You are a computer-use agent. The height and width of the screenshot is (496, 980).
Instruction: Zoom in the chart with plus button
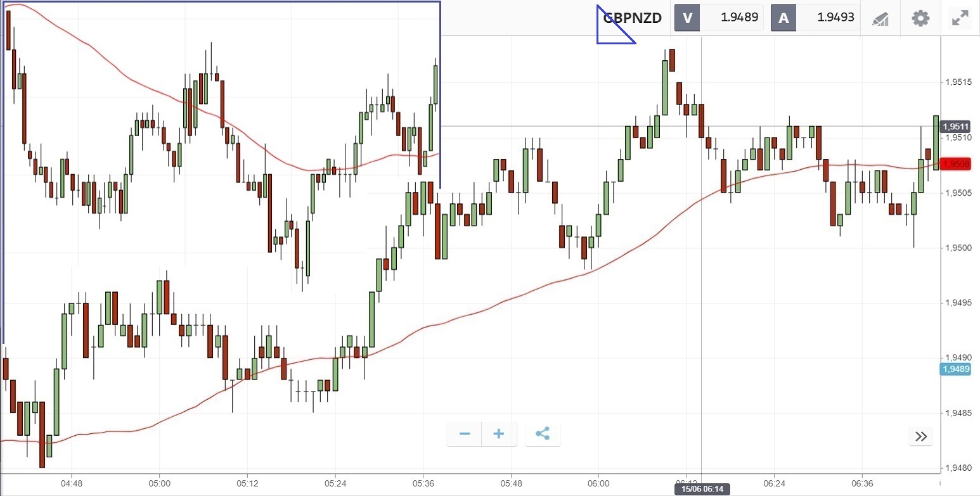click(x=499, y=434)
